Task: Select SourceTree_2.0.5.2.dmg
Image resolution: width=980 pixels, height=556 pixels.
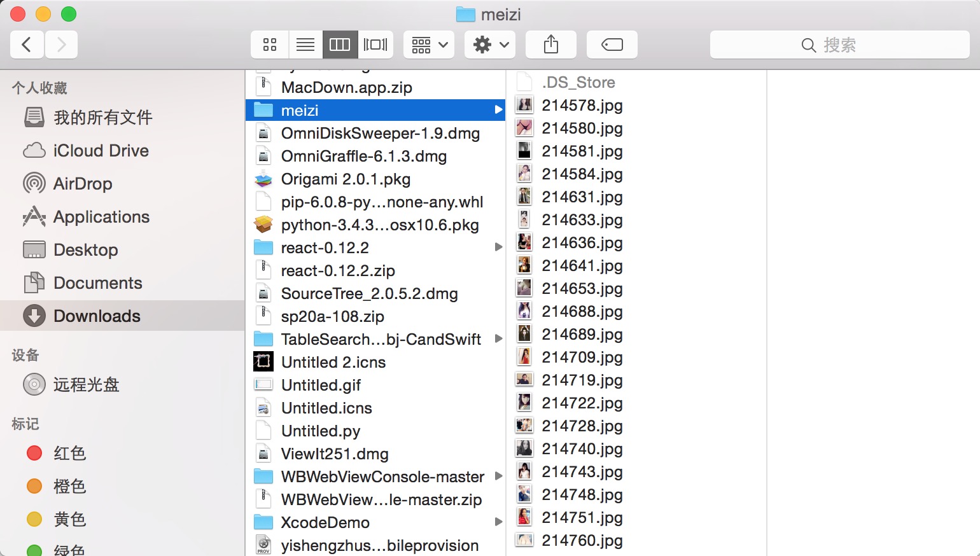Action: click(375, 294)
